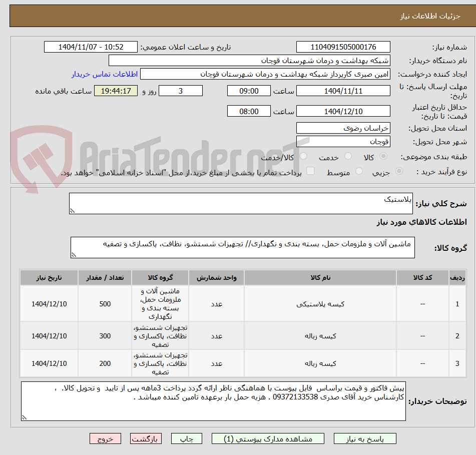Viewport: 476px width, 455px height.
Task: Click the ردیف column header
Action: [x=457, y=277]
